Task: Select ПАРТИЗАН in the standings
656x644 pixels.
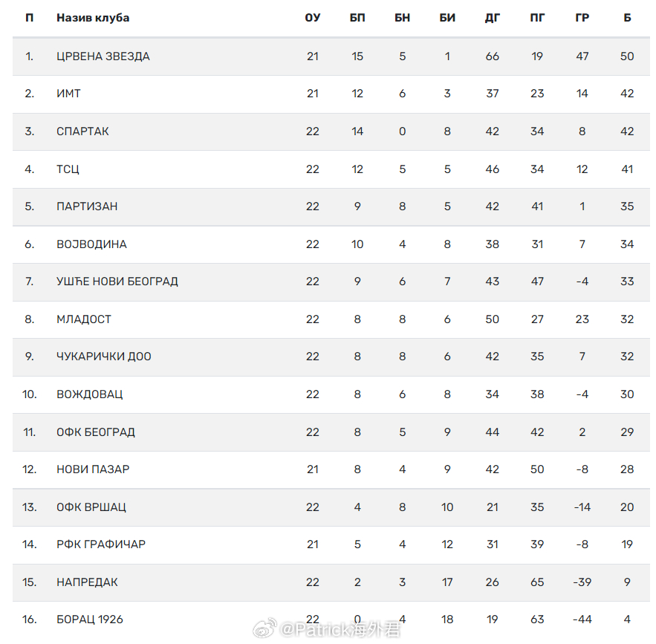Action: point(87,206)
